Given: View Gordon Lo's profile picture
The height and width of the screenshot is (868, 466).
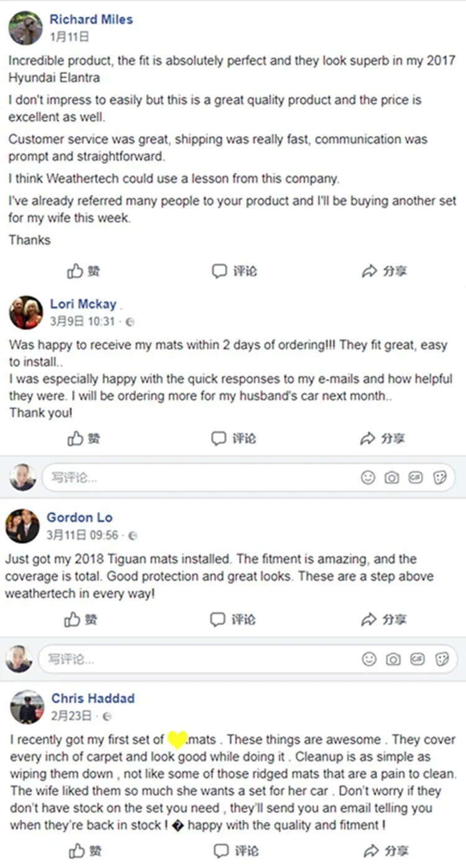Looking at the screenshot, I should click(x=22, y=526).
